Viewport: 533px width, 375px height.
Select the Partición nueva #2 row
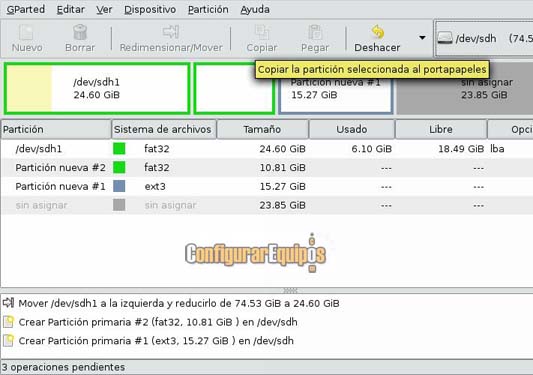click(x=266, y=168)
